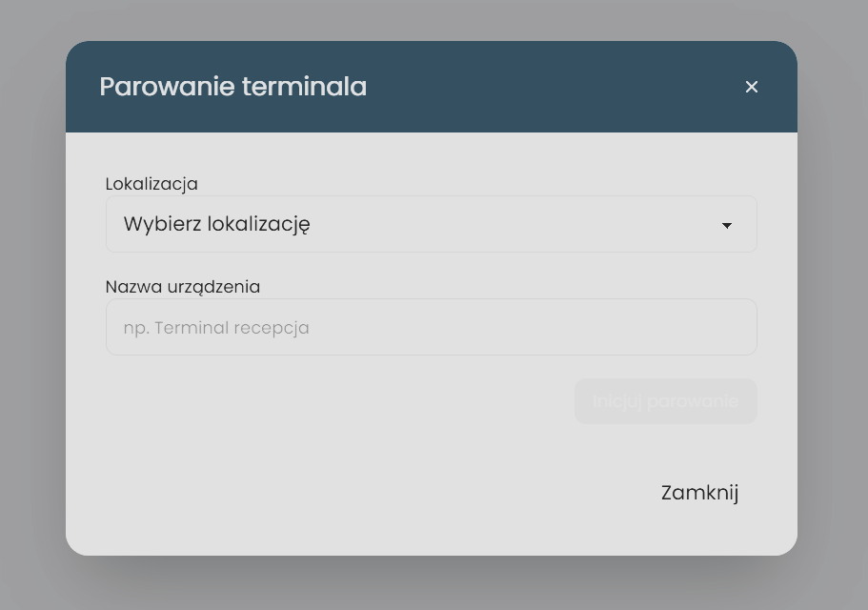Select the Zamknij text link

coord(699,493)
